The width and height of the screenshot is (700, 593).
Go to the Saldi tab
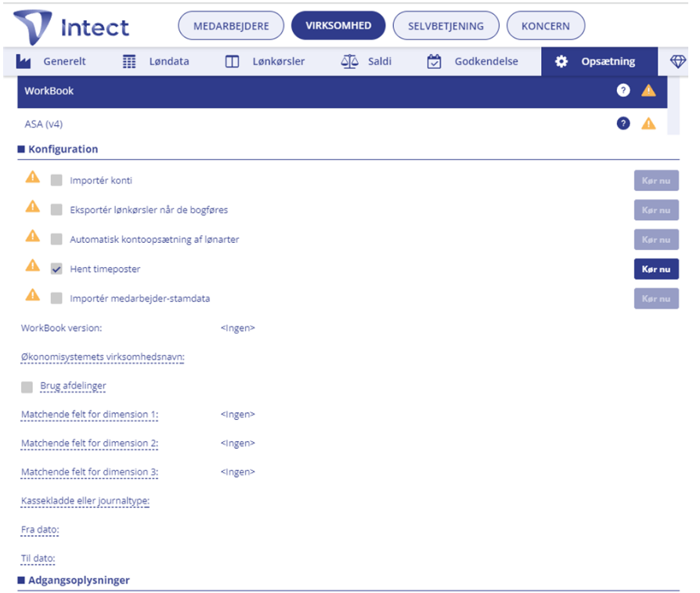tap(366, 62)
